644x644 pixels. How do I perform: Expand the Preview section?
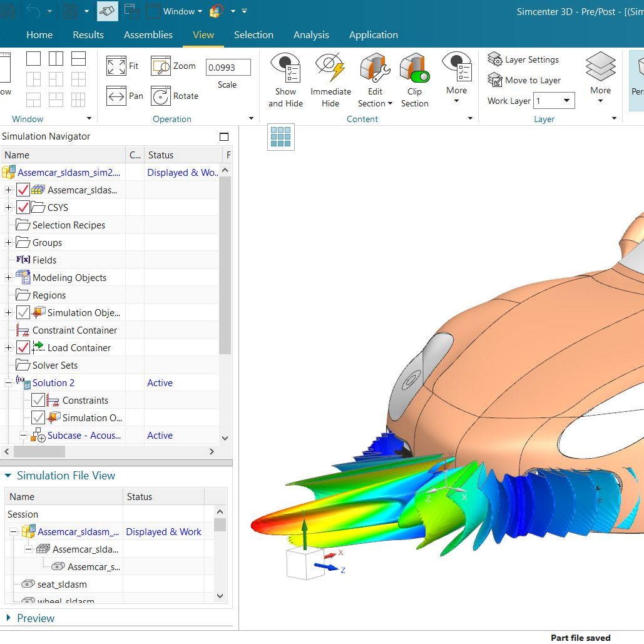tap(8, 618)
